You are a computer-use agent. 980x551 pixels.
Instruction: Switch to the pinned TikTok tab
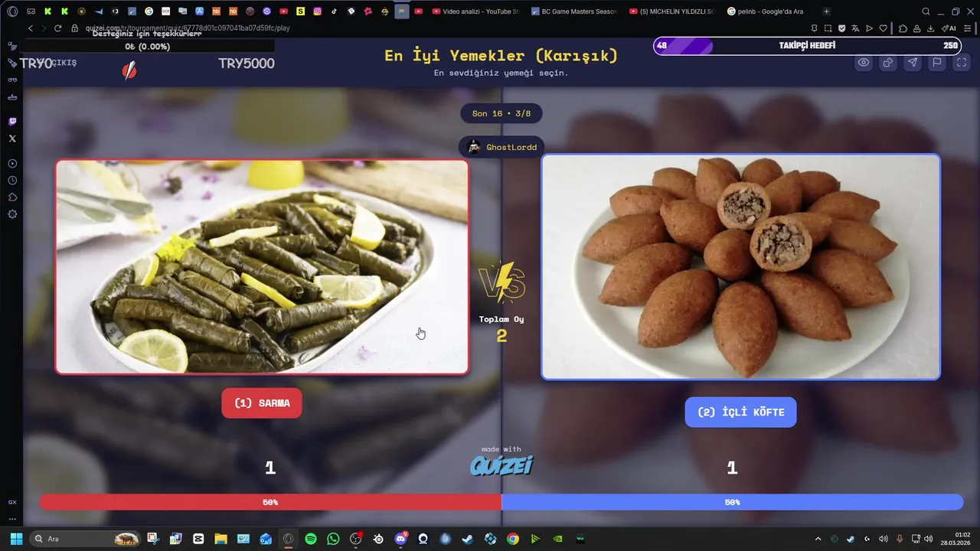pos(334,11)
